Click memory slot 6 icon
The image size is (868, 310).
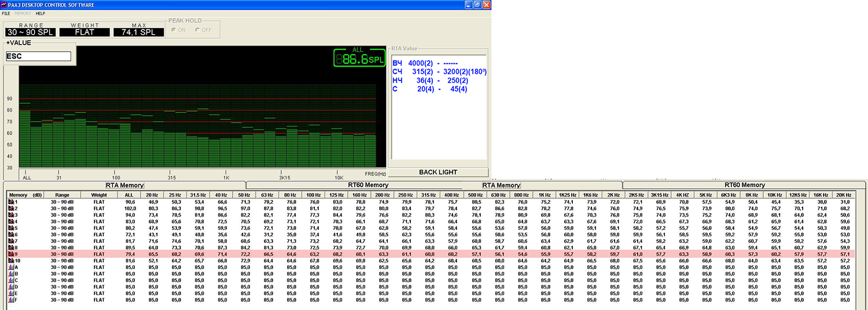[x=11, y=234]
